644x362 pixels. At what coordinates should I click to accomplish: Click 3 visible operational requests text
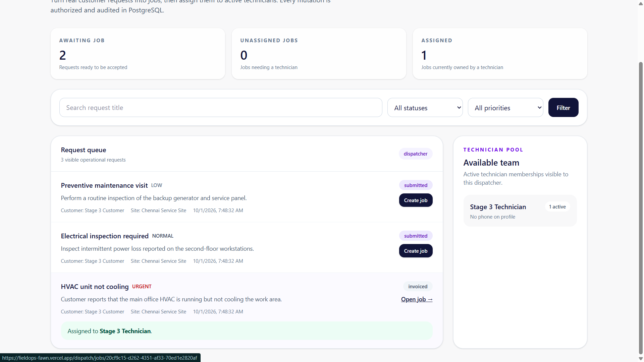(93, 160)
